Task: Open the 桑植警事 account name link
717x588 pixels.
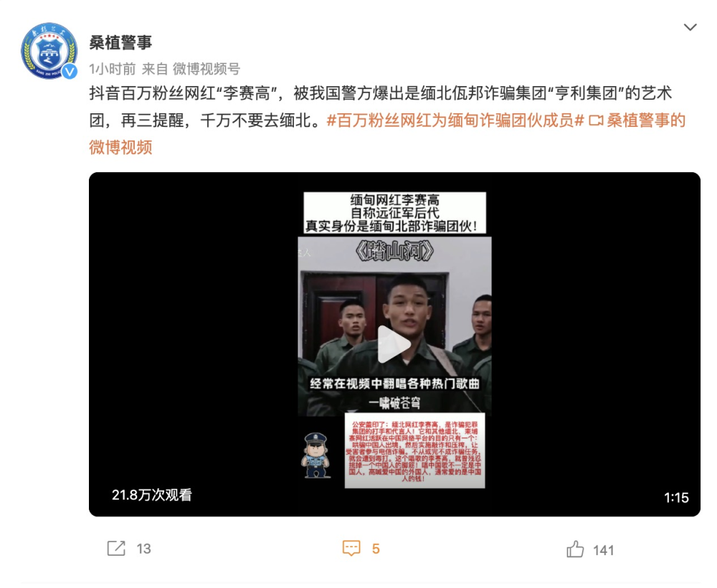Action: pos(120,42)
